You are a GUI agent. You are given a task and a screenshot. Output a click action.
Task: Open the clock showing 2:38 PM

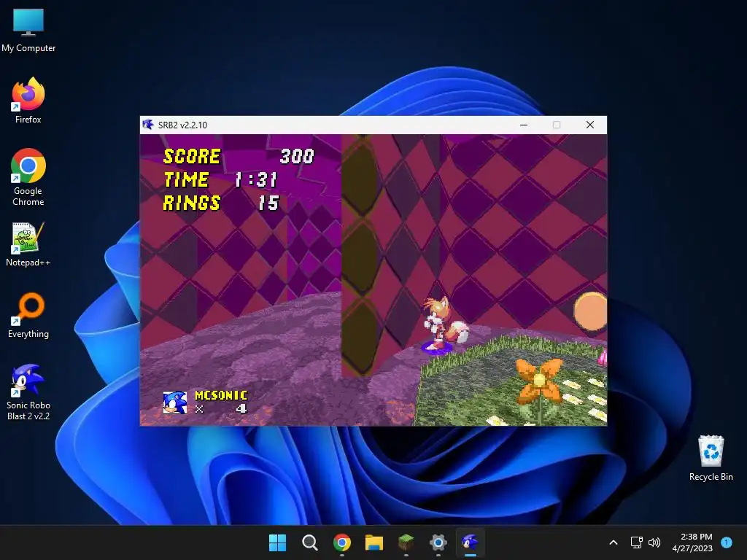coord(692,542)
